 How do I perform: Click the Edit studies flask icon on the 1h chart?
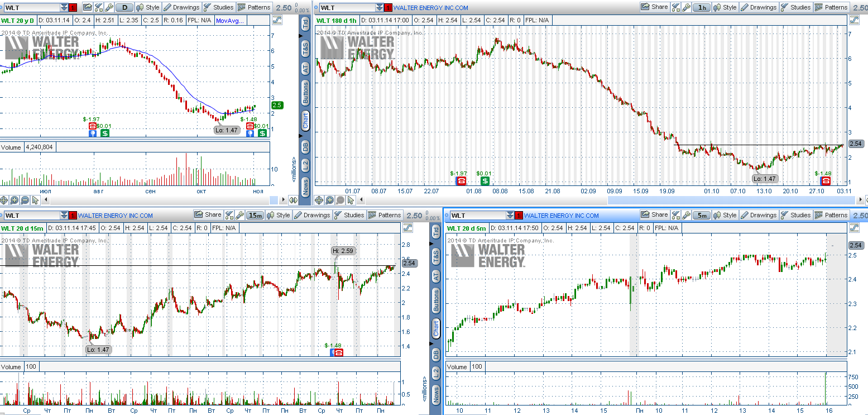[x=675, y=7]
